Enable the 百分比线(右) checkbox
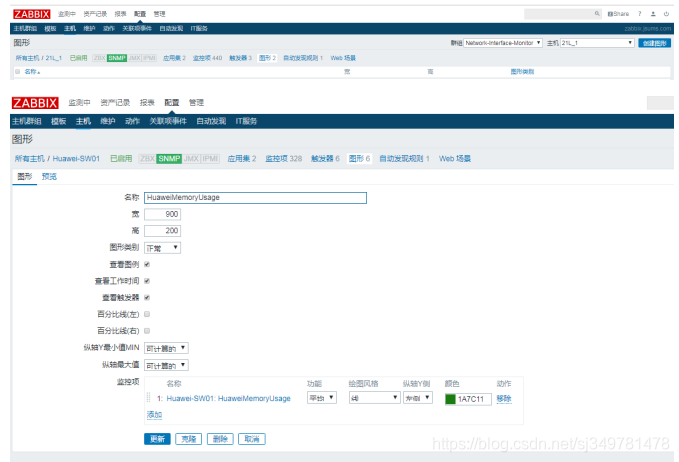Screen dimensions: 679x462 [147, 331]
